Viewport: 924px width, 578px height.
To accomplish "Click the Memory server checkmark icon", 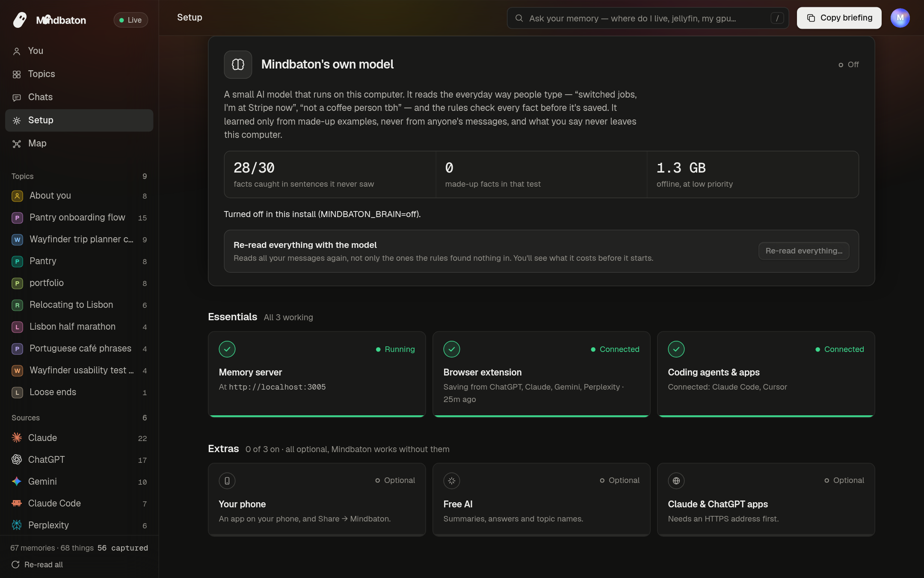I will pyautogui.click(x=227, y=349).
